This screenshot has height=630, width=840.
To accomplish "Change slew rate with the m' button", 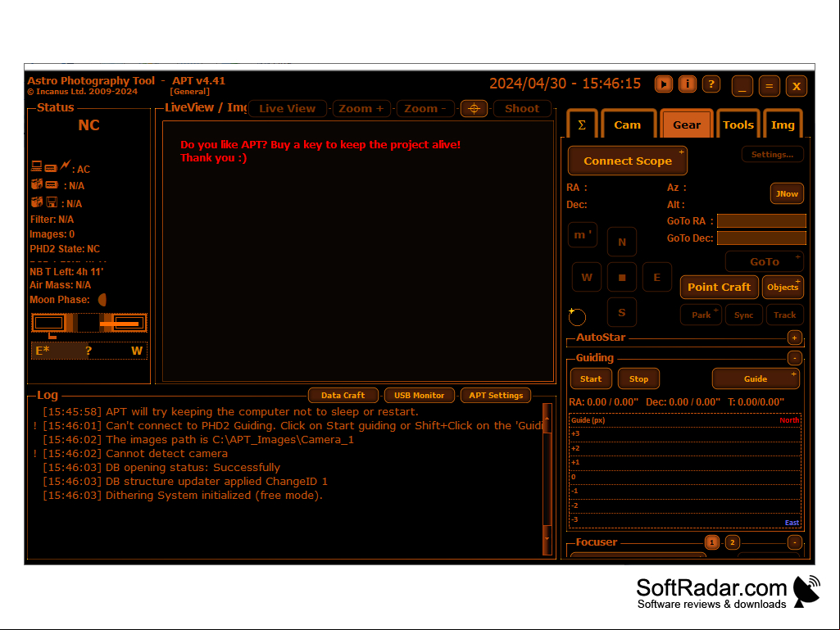I will (x=583, y=235).
